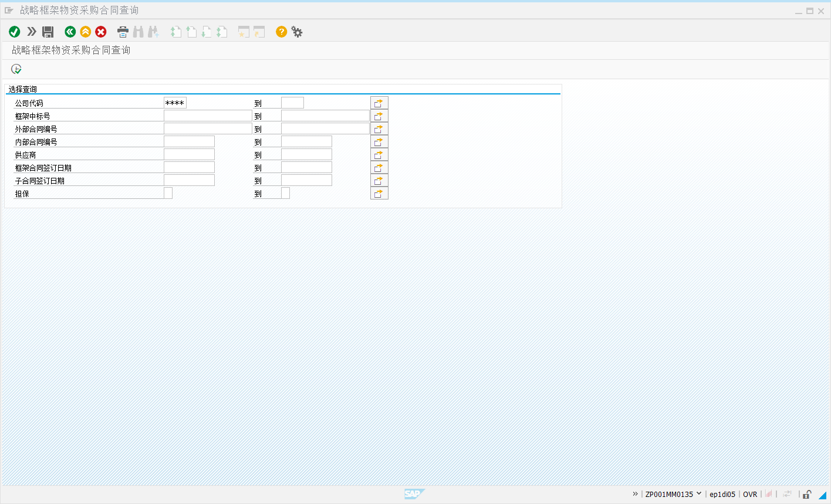Screen dimensions: 831x504
Task: Click the padlock icon in status bar
Action: (x=808, y=494)
